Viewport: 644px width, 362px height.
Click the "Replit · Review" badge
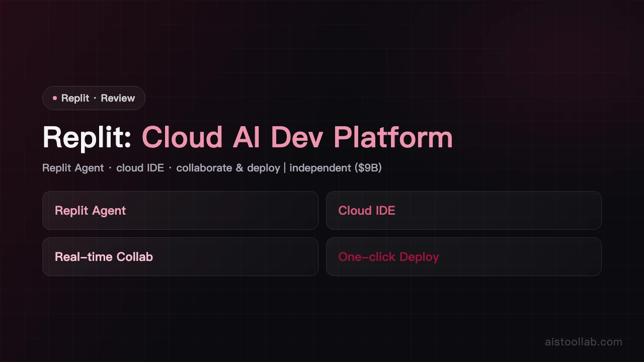(94, 98)
